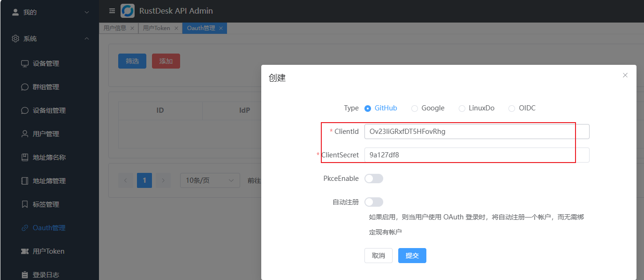
Task: Open the 10条/页 page size dropdown
Action: pyautogui.click(x=210, y=180)
